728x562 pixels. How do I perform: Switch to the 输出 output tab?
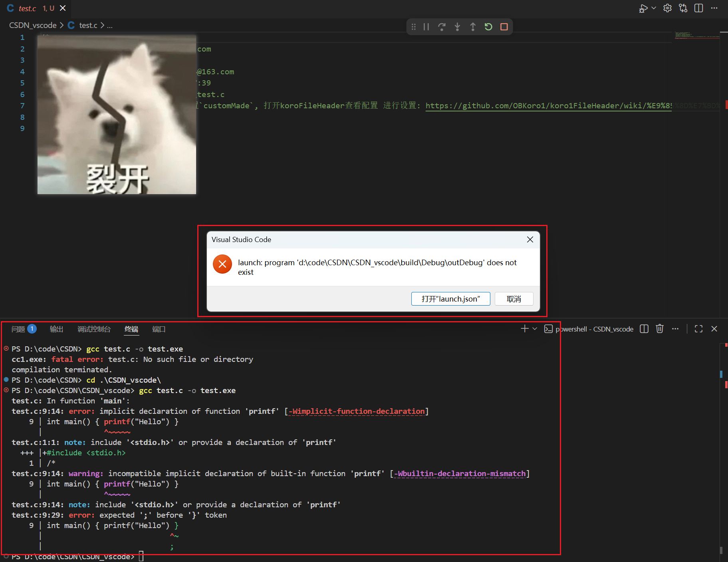pyautogui.click(x=56, y=329)
